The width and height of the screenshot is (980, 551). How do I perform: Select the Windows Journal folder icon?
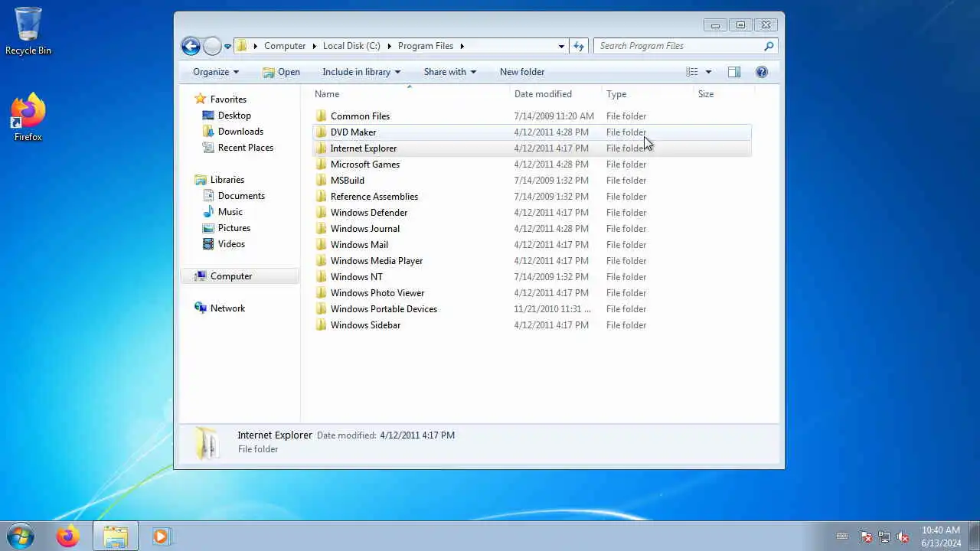(x=322, y=229)
